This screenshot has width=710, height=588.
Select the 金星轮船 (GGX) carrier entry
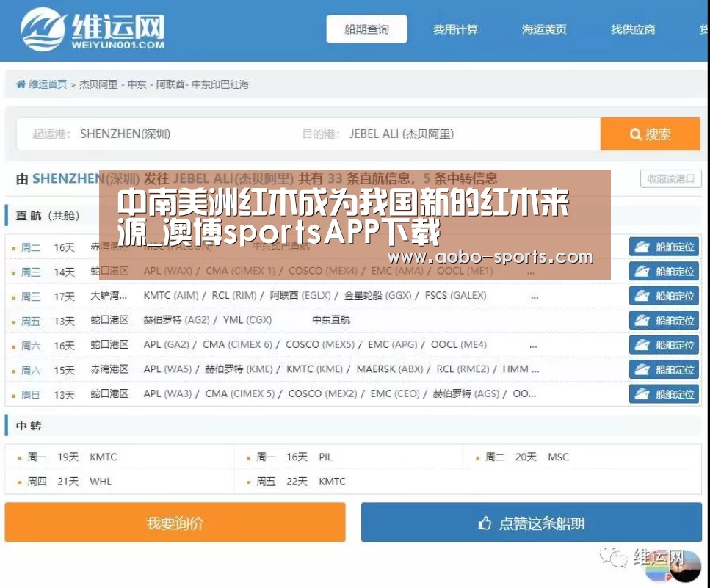(x=377, y=296)
